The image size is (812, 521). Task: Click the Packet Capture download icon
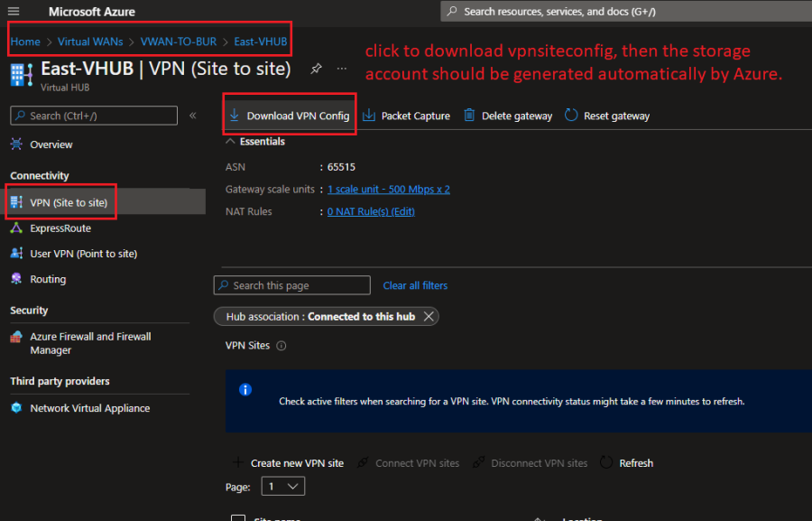(369, 115)
